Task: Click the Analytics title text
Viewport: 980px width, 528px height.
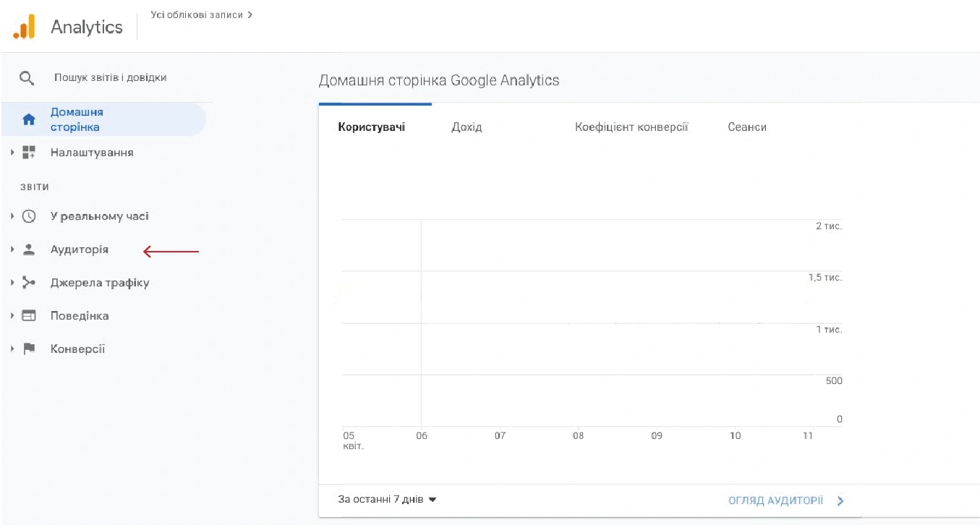Action: [x=87, y=27]
